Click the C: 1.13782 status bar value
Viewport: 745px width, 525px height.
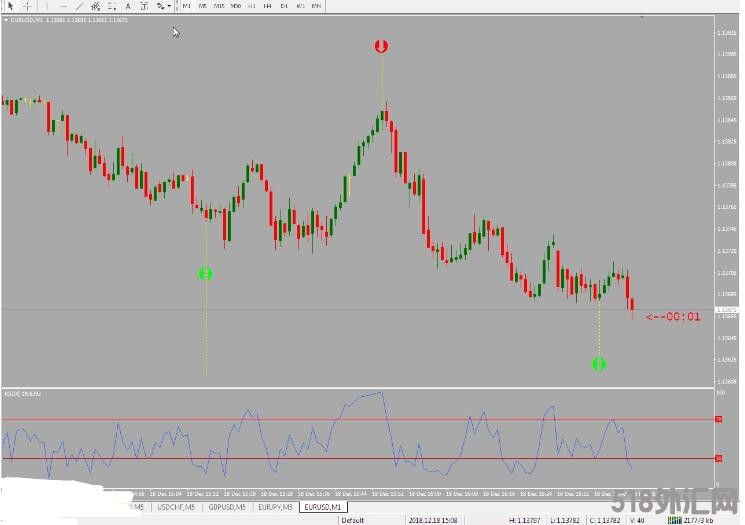click(x=605, y=520)
